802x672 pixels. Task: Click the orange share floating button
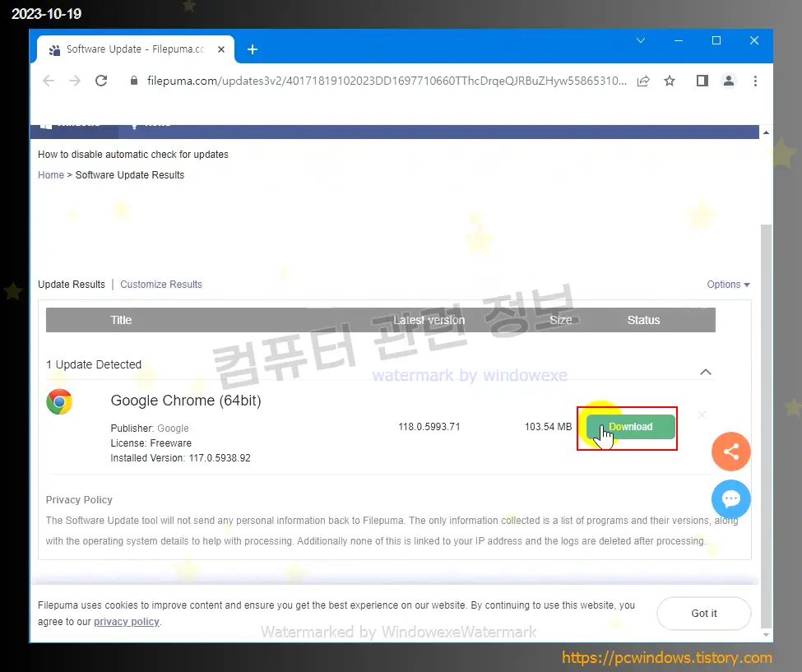point(731,452)
